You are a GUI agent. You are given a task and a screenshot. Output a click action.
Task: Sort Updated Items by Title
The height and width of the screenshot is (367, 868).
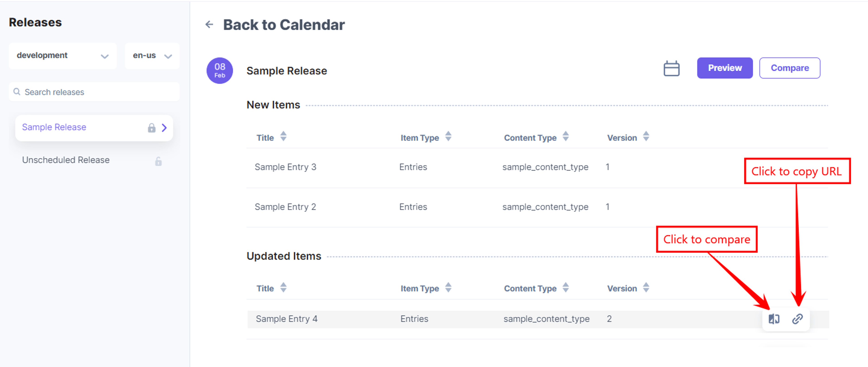point(283,288)
